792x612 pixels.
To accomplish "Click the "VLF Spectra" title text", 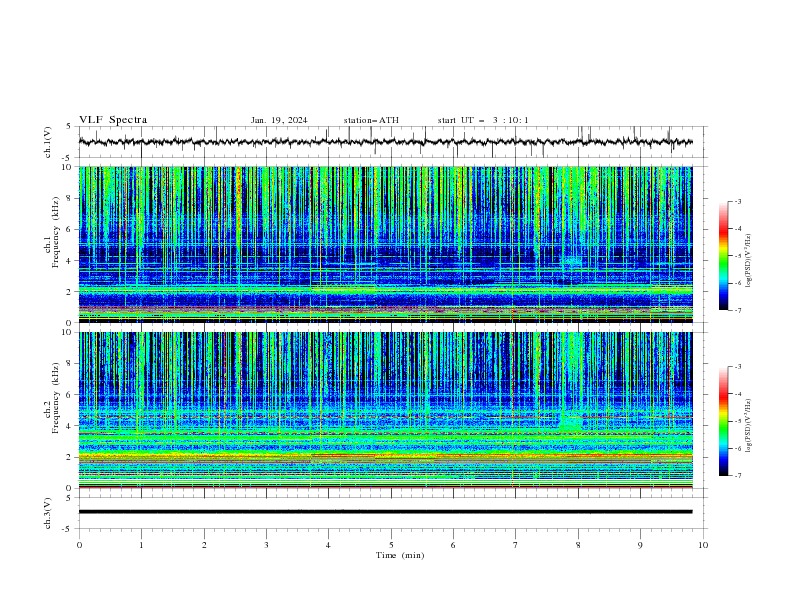I will point(113,120).
